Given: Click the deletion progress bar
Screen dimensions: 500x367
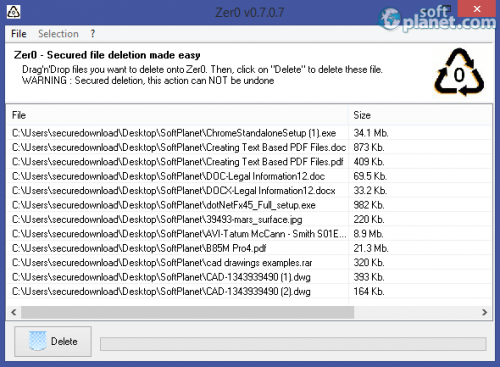Looking at the screenshot, I should (293, 344).
